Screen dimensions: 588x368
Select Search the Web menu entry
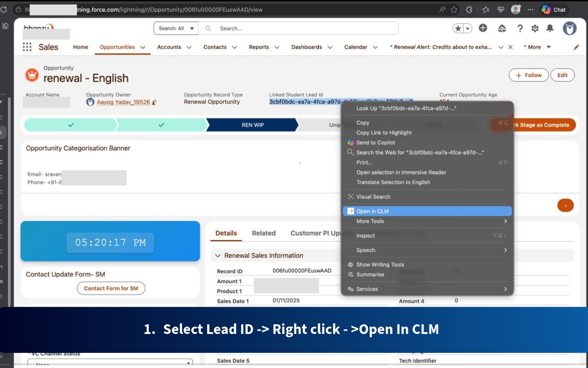click(427, 152)
